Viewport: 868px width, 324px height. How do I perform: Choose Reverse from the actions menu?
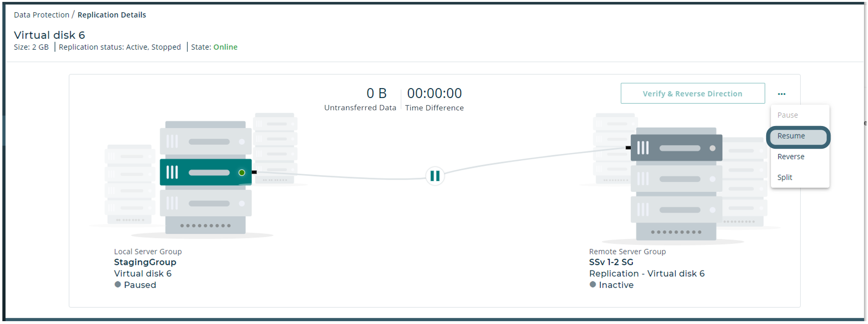791,157
